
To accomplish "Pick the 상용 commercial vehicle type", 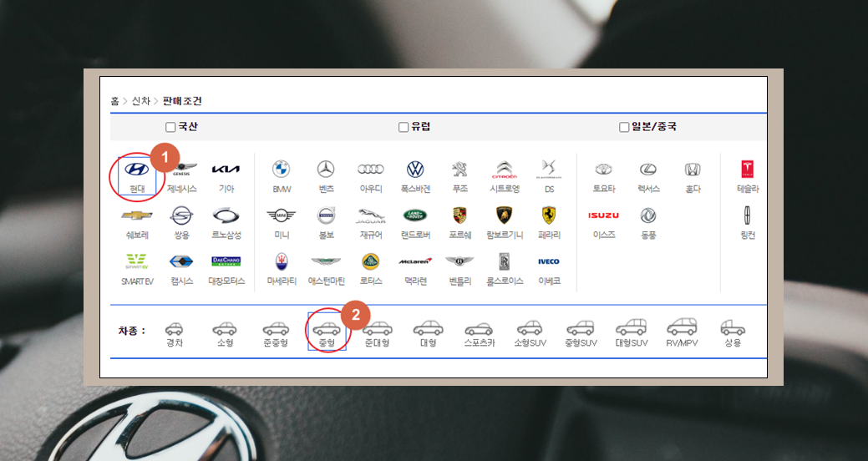I will click(x=733, y=335).
